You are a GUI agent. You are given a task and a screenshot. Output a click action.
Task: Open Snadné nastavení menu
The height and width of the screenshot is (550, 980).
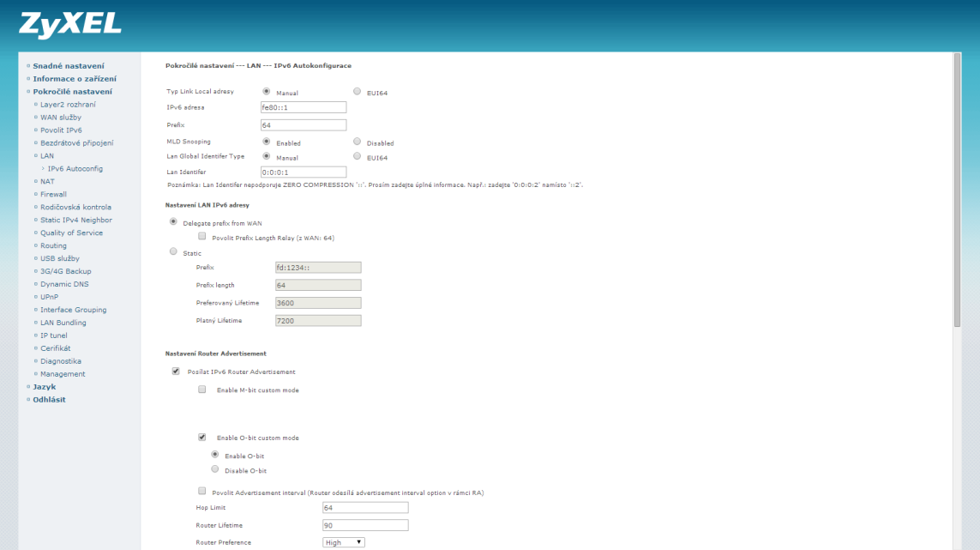tap(68, 66)
